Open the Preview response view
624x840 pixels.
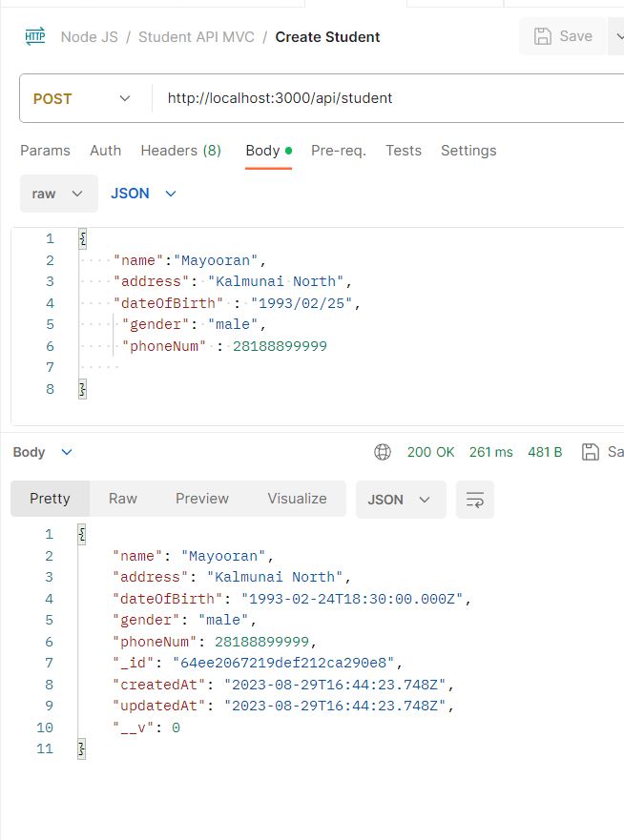[202, 499]
